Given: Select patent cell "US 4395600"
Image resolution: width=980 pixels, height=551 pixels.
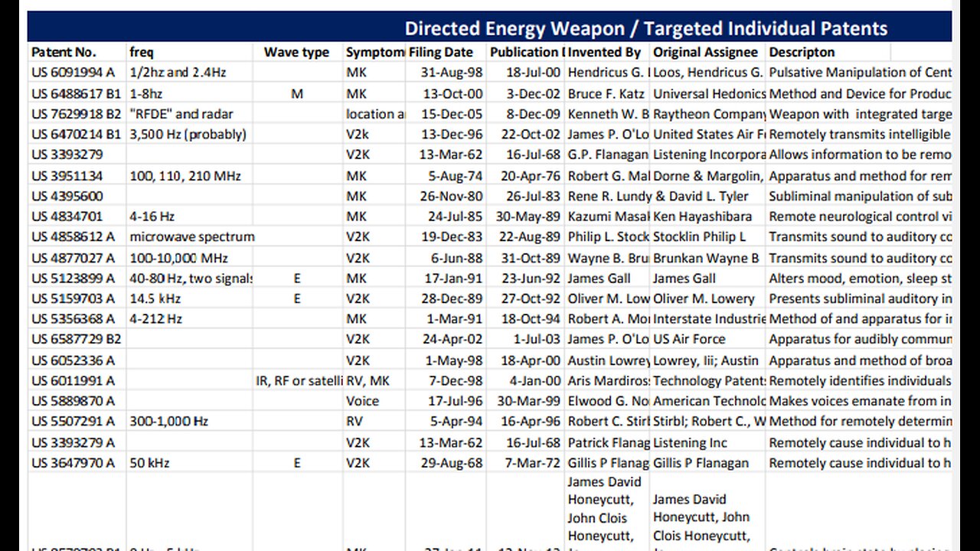Looking at the screenshot, I should [66, 196].
